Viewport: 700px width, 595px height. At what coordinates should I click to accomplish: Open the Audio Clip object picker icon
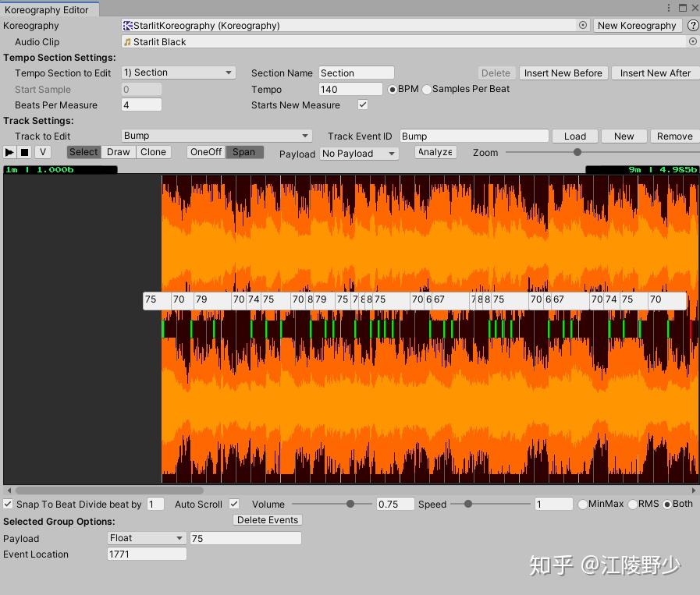click(x=692, y=41)
